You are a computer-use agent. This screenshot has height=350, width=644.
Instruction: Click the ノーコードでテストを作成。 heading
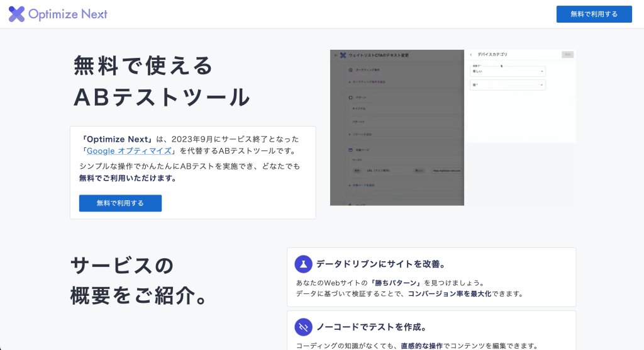pos(372,327)
